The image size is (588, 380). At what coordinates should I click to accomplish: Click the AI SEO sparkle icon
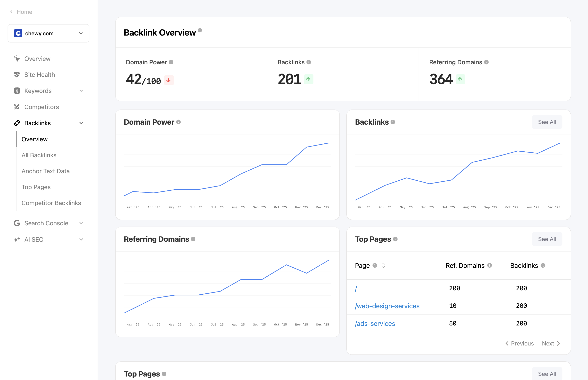(x=17, y=239)
